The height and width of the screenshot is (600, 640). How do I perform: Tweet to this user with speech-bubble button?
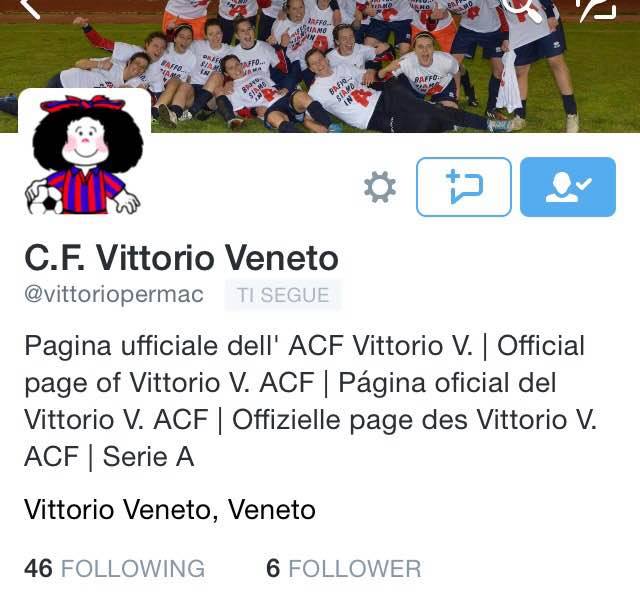(x=464, y=187)
